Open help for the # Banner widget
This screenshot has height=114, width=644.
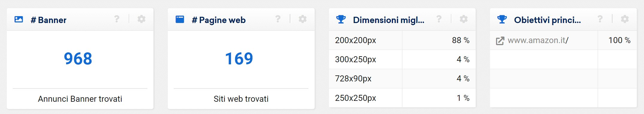pos(117,19)
